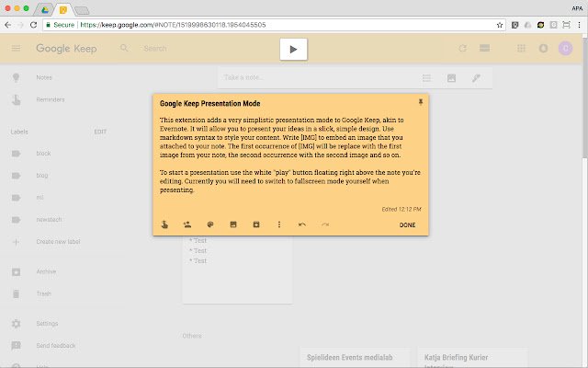
Task: Open the notifications icon in header
Action: click(543, 48)
